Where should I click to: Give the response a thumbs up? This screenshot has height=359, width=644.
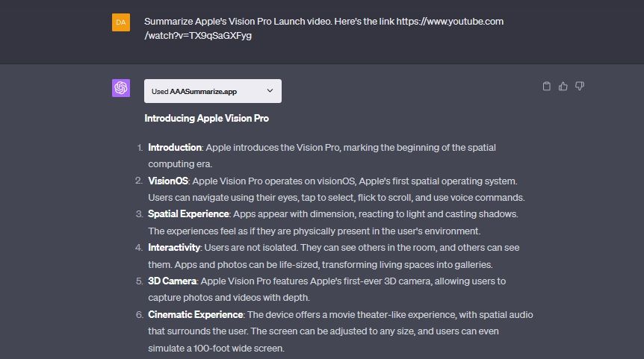[563, 87]
